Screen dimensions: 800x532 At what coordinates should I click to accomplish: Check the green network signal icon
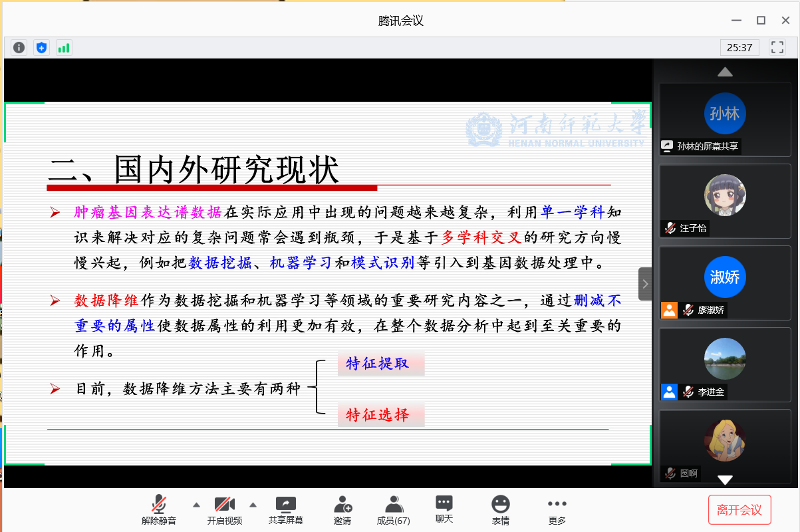pyautogui.click(x=64, y=47)
